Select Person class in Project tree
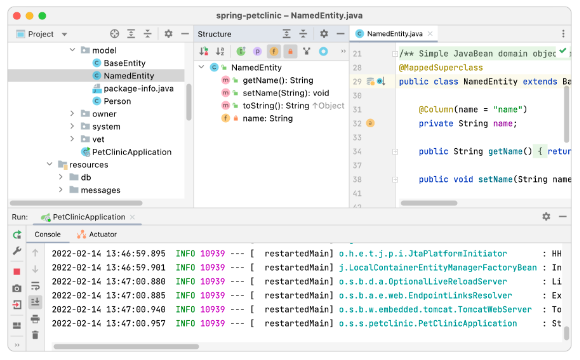The width and height of the screenshot is (580, 360). tap(117, 101)
